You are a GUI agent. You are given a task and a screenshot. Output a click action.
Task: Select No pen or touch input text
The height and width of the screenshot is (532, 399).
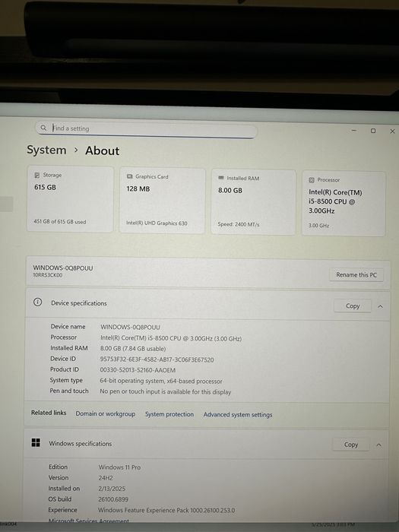coord(165,391)
